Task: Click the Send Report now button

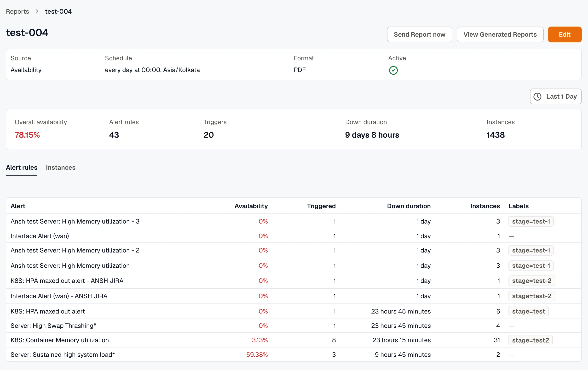Action: pyautogui.click(x=420, y=34)
